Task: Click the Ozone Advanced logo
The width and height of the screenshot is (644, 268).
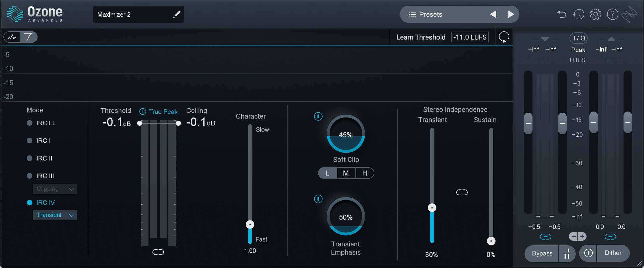Action: pyautogui.click(x=35, y=14)
